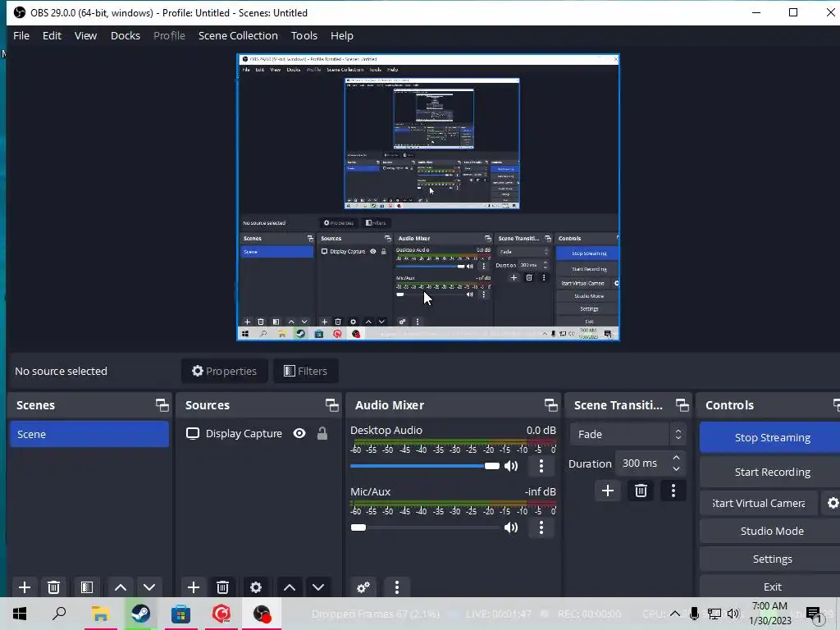Move source down in Sources toolbar

click(x=318, y=587)
